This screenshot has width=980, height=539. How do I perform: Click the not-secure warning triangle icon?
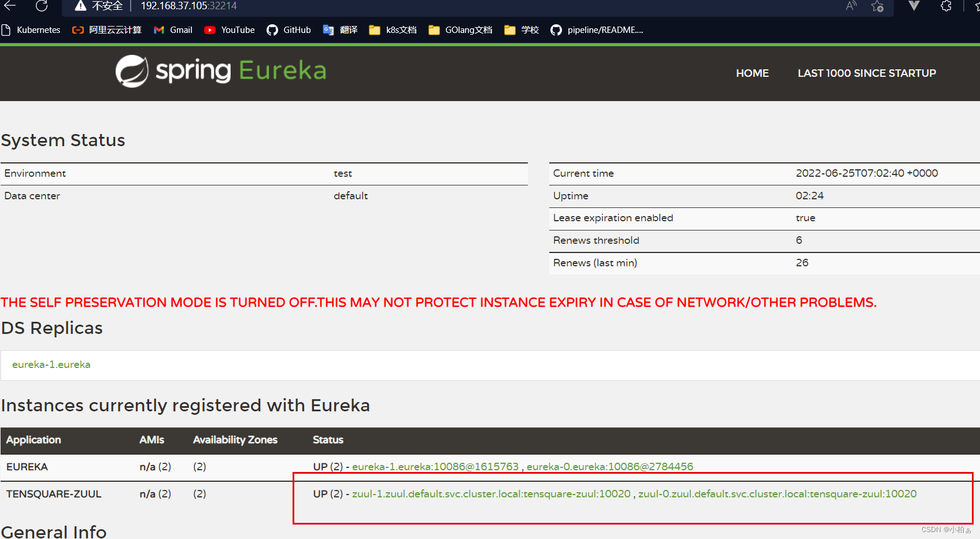pyautogui.click(x=80, y=6)
